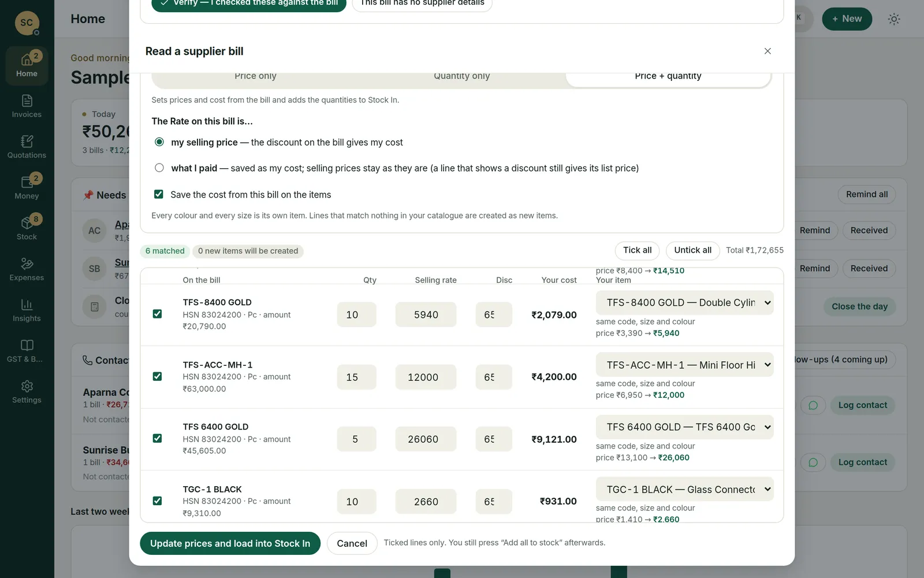The height and width of the screenshot is (578, 924).
Task: Click the Tick all button
Action: (x=638, y=250)
